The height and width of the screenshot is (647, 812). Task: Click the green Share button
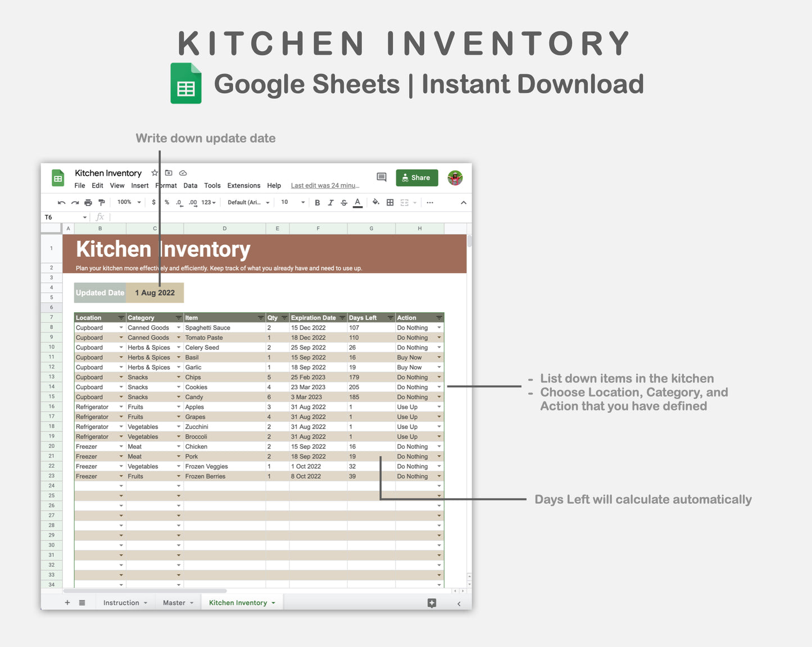(x=417, y=177)
